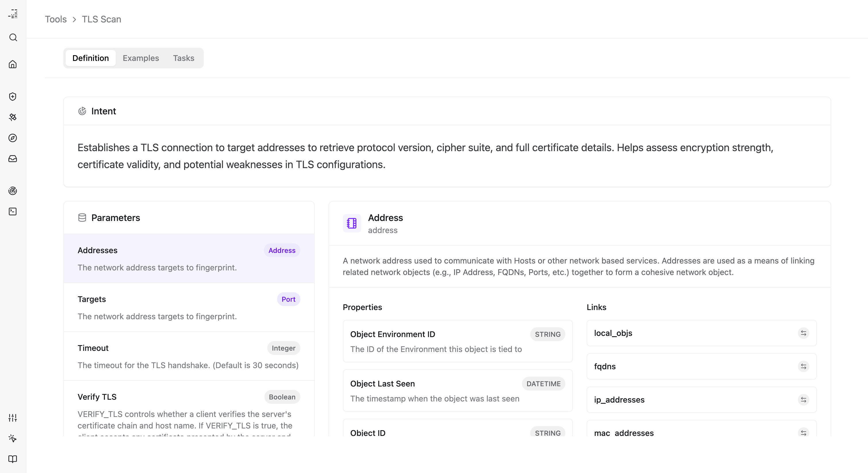Click the logo icon at the sidebar top
The width and height of the screenshot is (868, 473).
13,14
